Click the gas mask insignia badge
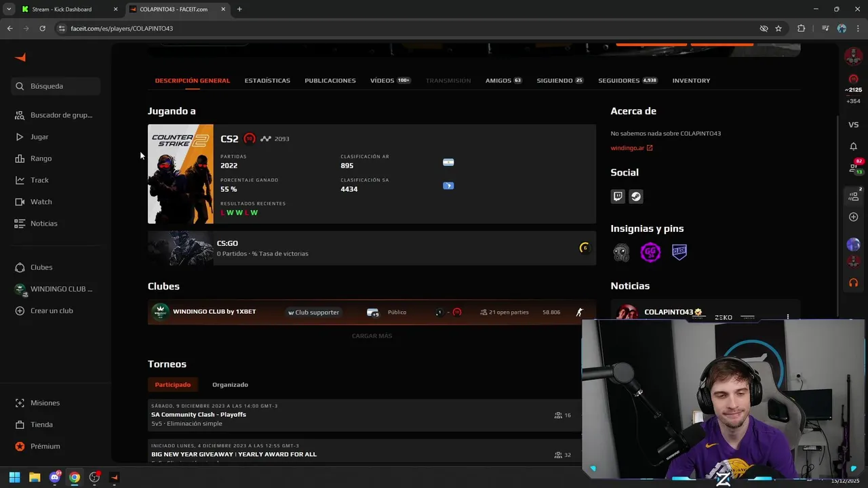This screenshot has height=488, width=868. [621, 252]
